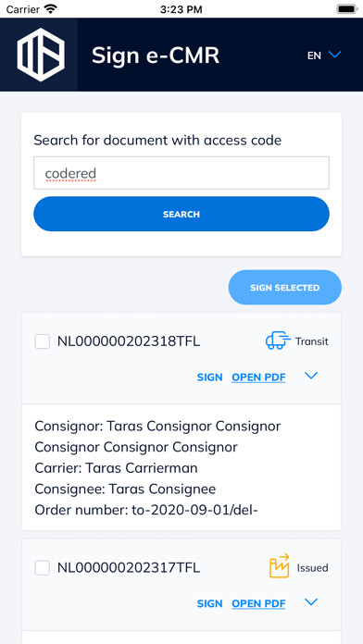Open PDF for document NL00000202318TFL

click(x=258, y=378)
